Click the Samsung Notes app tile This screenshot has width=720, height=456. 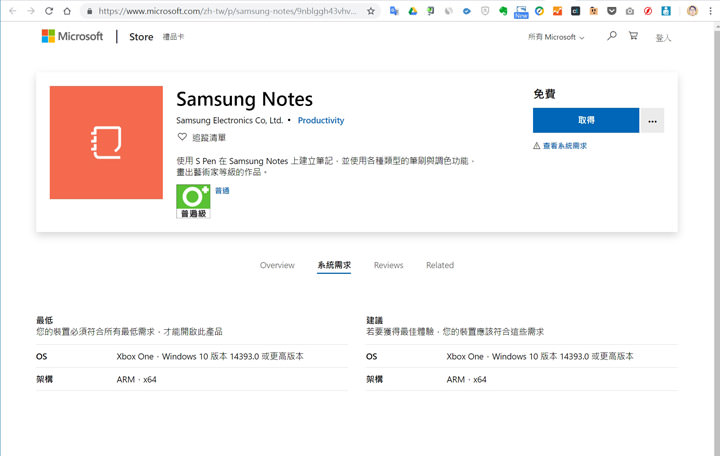pos(106,142)
